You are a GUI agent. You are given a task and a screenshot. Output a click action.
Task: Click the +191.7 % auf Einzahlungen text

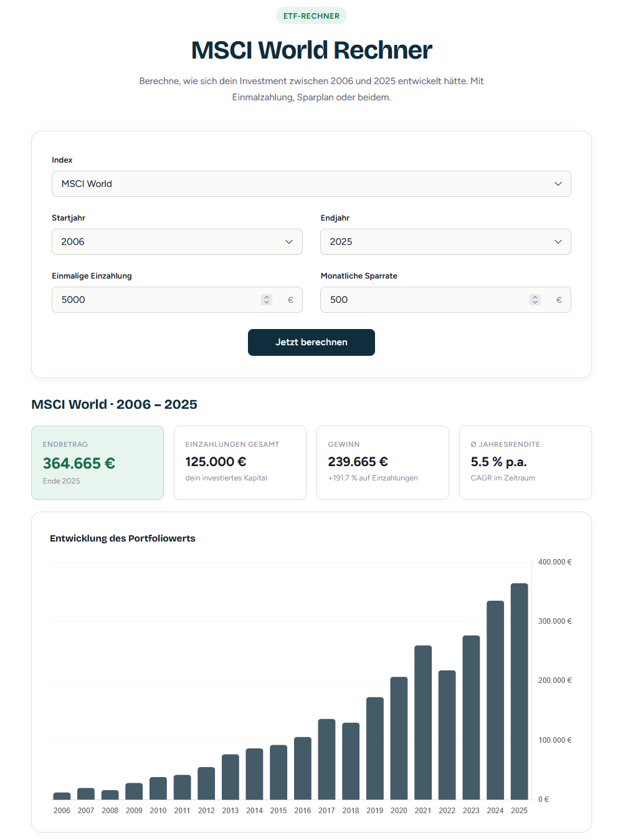(x=373, y=478)
